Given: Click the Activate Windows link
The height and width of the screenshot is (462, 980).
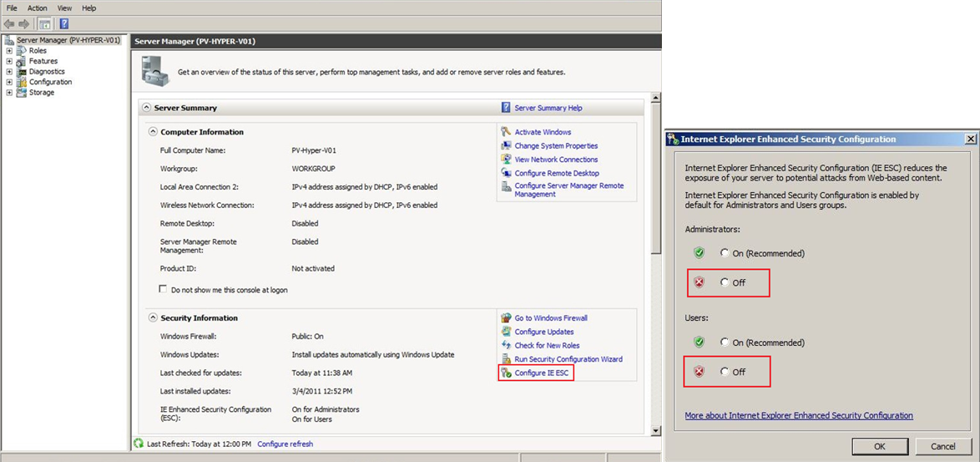Looking at the screenshot, I should click(543, 132).
